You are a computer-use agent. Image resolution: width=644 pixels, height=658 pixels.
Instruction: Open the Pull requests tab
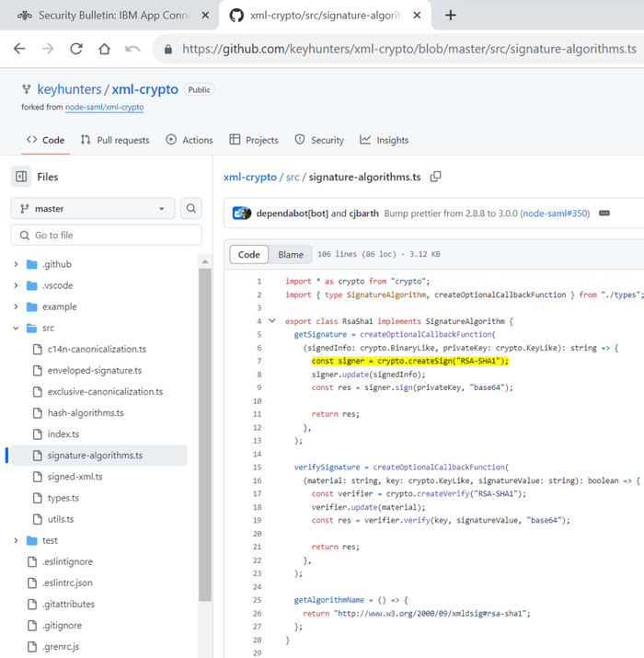click(115, 140)
